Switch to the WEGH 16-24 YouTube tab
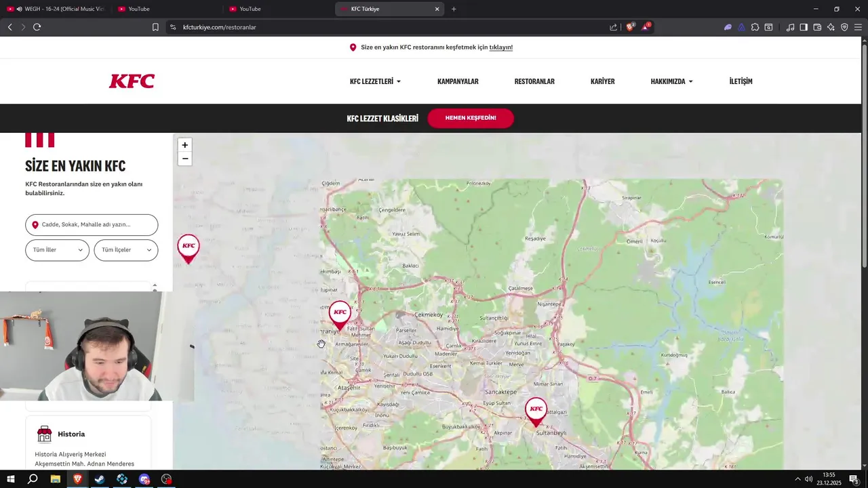Screen dimensions: 868x488 pos(56,9)
